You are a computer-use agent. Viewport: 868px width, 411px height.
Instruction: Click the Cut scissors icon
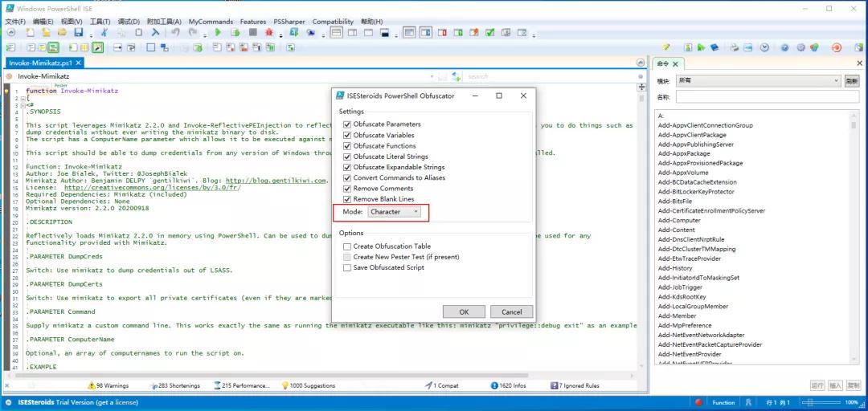[x=104, y=33]
